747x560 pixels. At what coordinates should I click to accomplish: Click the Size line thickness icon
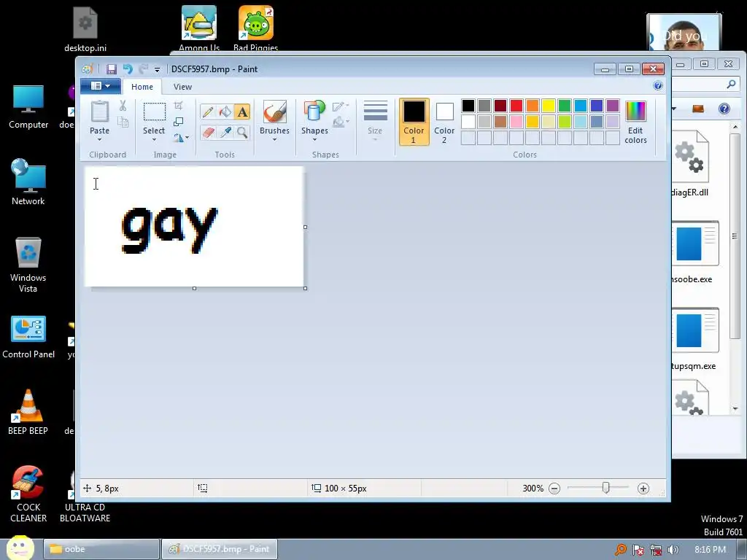[x=376, y=112]
